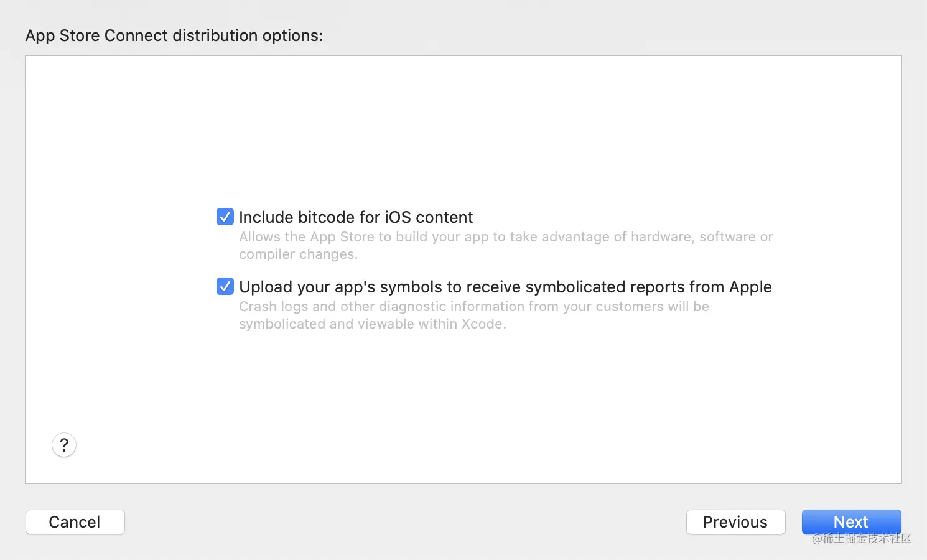This screenshot has height=560, width=927.
Task: Click the "Include bitcode for iOS content" label
Action: click(356, 217)
